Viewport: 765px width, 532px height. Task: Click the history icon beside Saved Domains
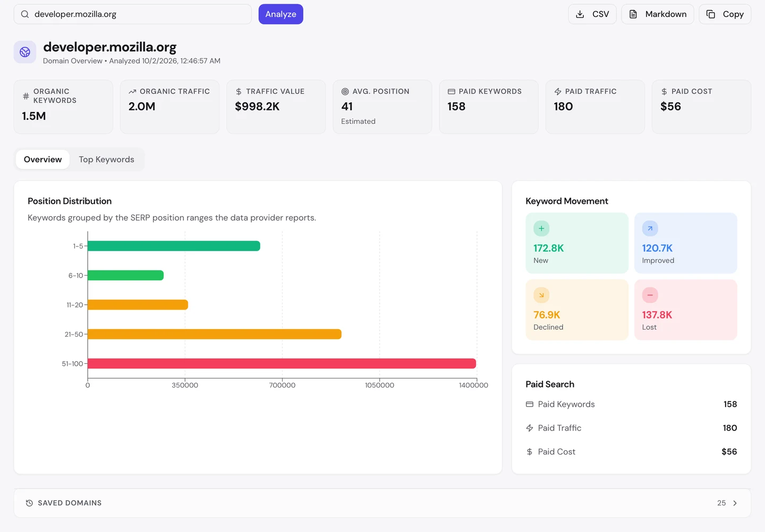click(29, 503)
